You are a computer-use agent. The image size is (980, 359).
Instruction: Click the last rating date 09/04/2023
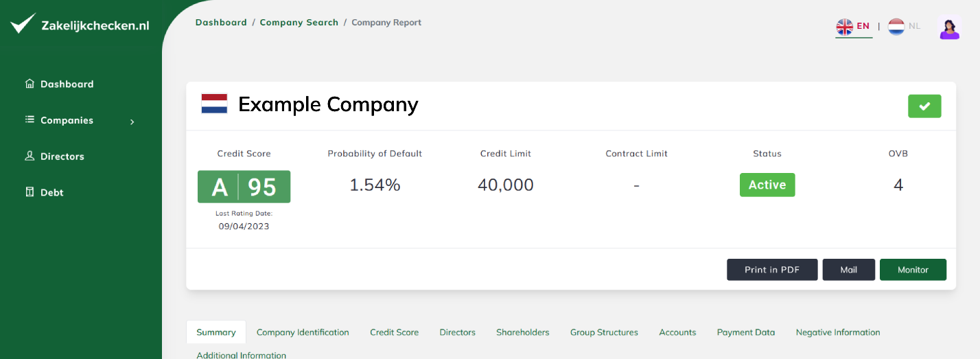click(x=244, y=226)
